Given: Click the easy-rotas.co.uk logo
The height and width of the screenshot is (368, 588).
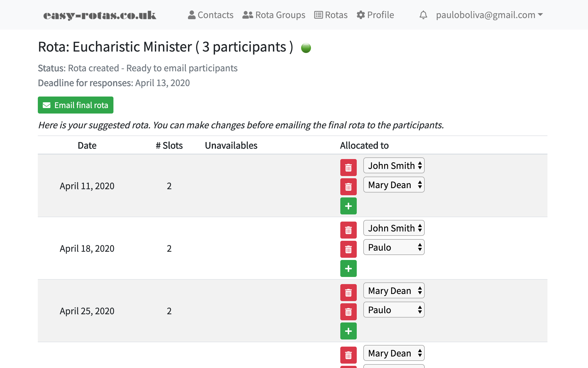Looking at the screenshot, I should click(x=100, y=15).
